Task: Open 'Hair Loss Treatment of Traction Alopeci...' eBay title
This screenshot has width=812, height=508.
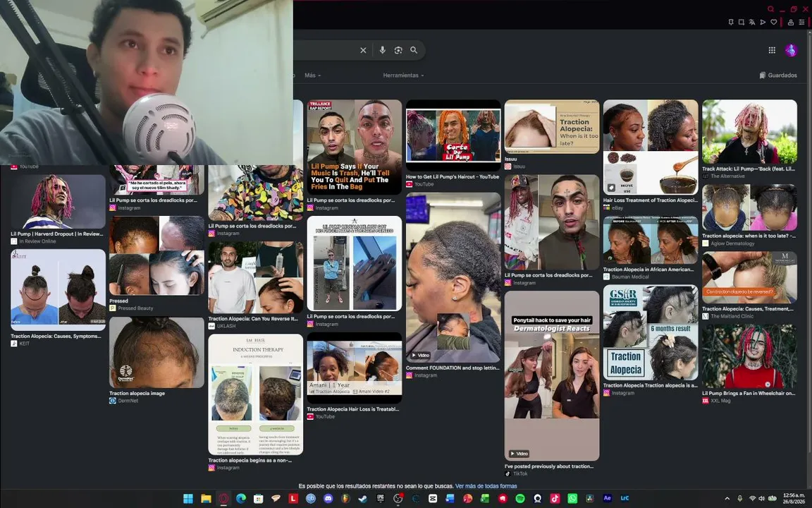Action: click(651, 200)
